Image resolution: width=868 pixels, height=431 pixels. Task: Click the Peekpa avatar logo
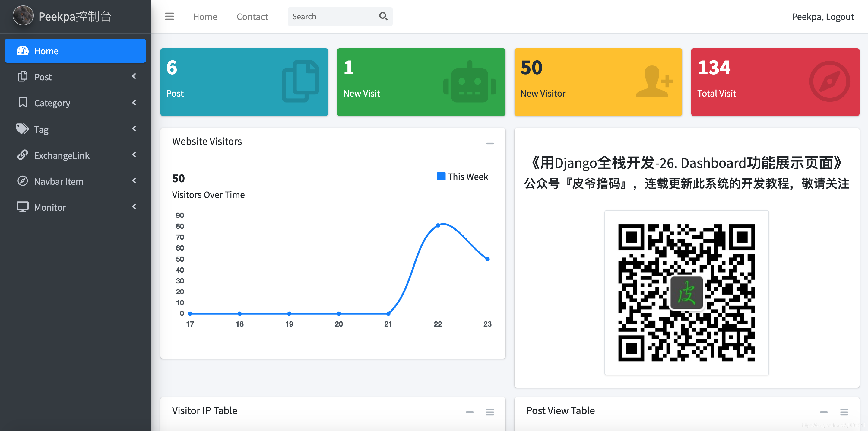click(x=23, y=16)
